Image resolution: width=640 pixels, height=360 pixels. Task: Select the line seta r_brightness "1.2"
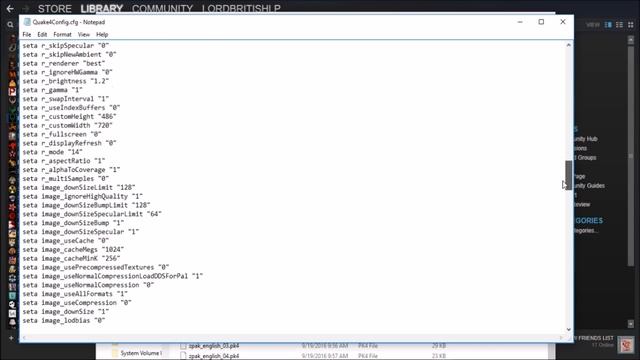click(66, 81)
